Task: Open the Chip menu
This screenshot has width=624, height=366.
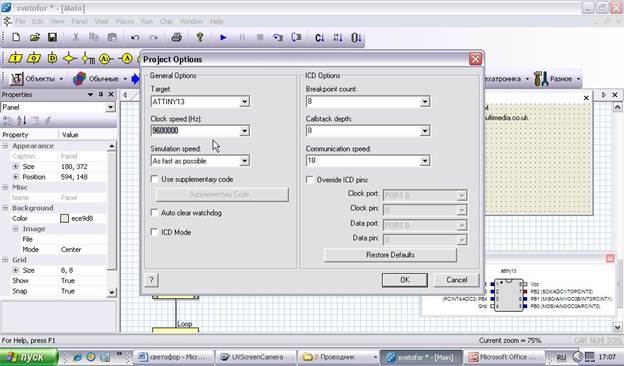Action: coord(166,21)
